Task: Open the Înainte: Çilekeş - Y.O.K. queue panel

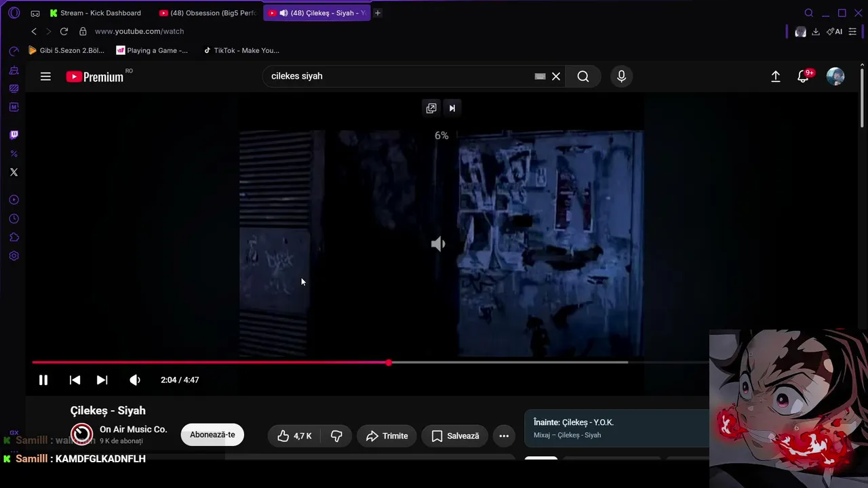Action: [x=616, y=428]
